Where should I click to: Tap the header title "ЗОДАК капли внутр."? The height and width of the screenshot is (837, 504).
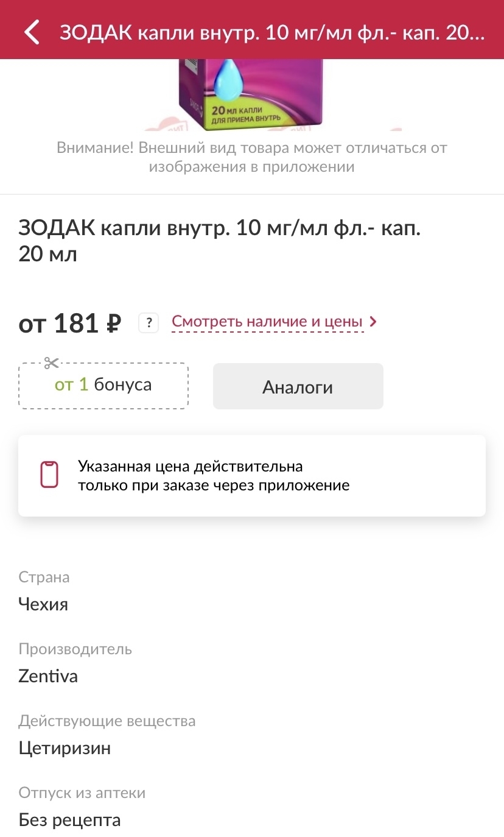271,33
